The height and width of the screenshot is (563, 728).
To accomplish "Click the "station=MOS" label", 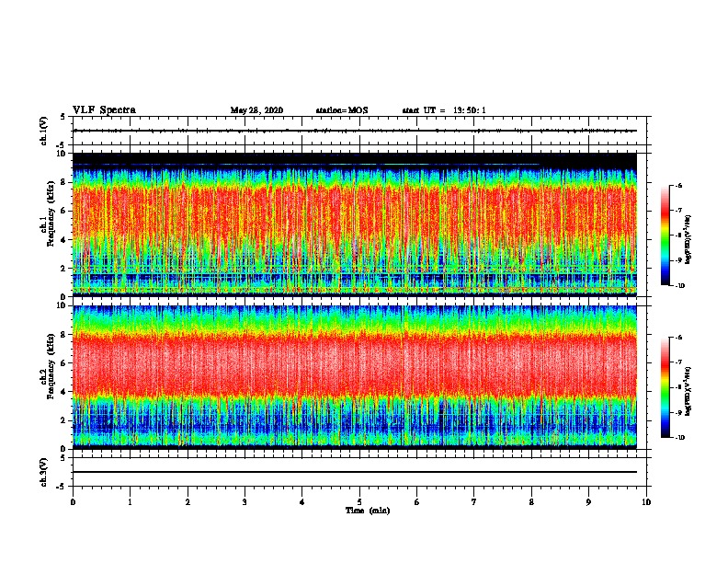I will pos(342,110).
